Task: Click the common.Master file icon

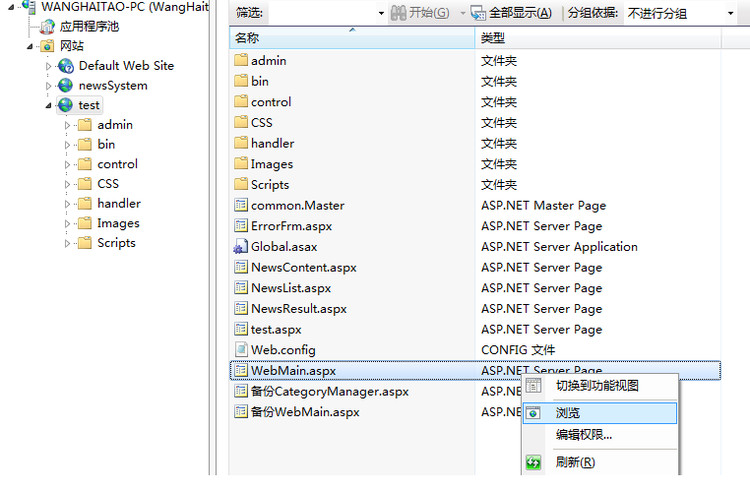Action: coord(240,206)
